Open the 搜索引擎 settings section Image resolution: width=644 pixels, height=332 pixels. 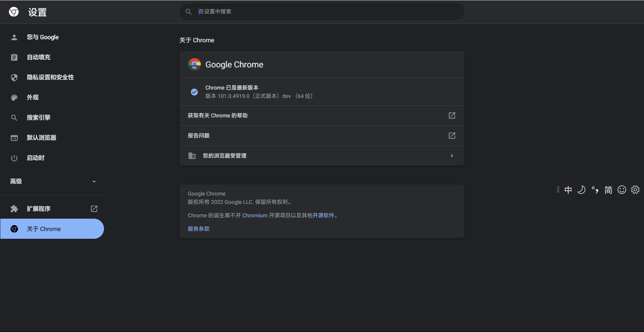39,118
